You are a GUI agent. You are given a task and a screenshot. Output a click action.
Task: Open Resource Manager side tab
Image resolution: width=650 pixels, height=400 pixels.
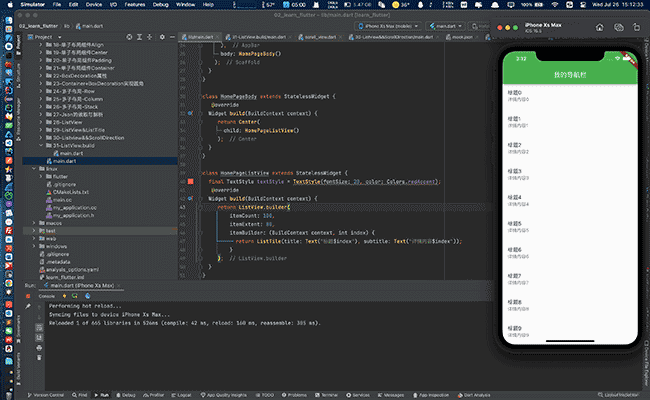pyautogui.click(x=18, y=119)
